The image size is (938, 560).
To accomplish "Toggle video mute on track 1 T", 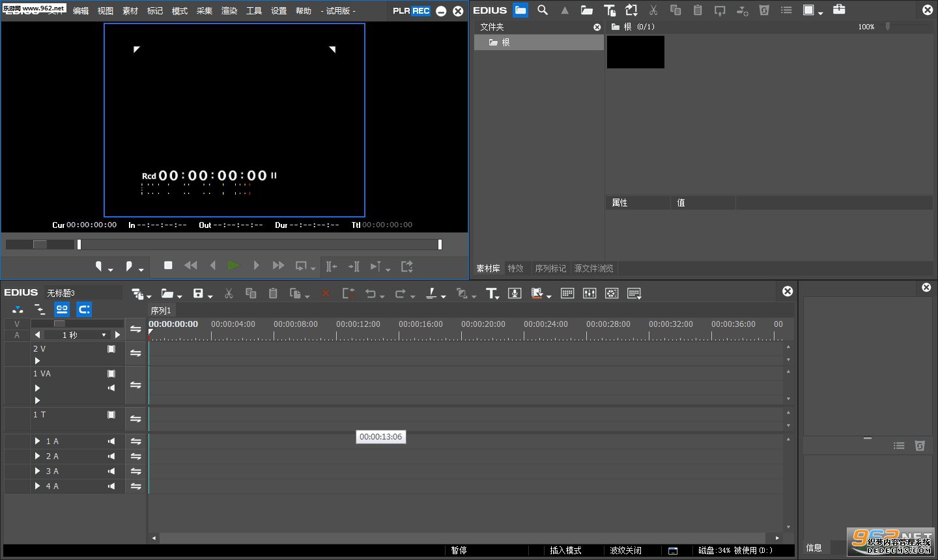I will click(111, 415).
